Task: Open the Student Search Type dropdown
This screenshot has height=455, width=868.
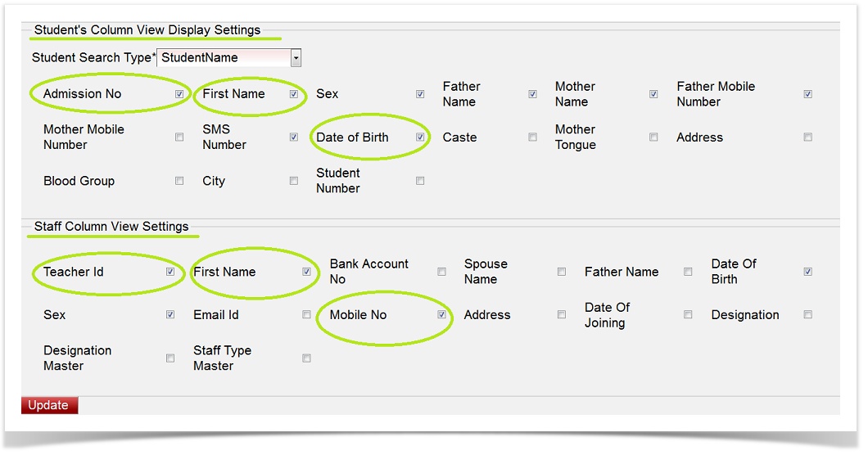Action: click(296, 58)
